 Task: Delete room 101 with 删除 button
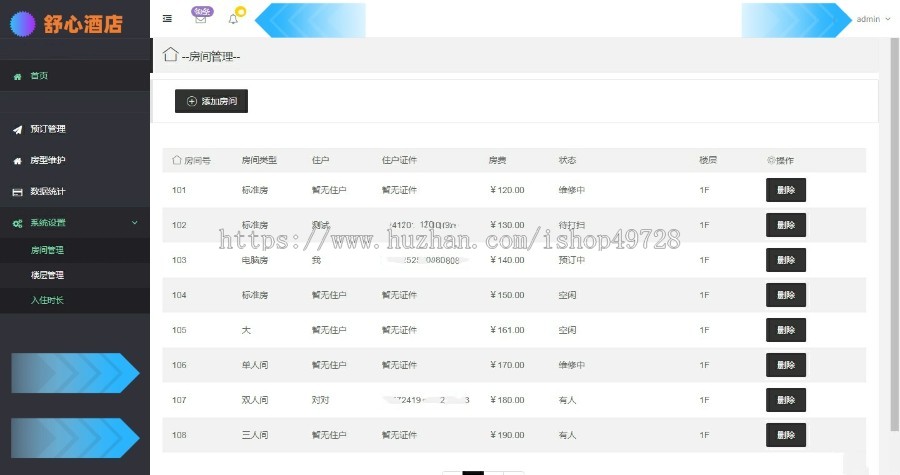(x=786, y=190)
